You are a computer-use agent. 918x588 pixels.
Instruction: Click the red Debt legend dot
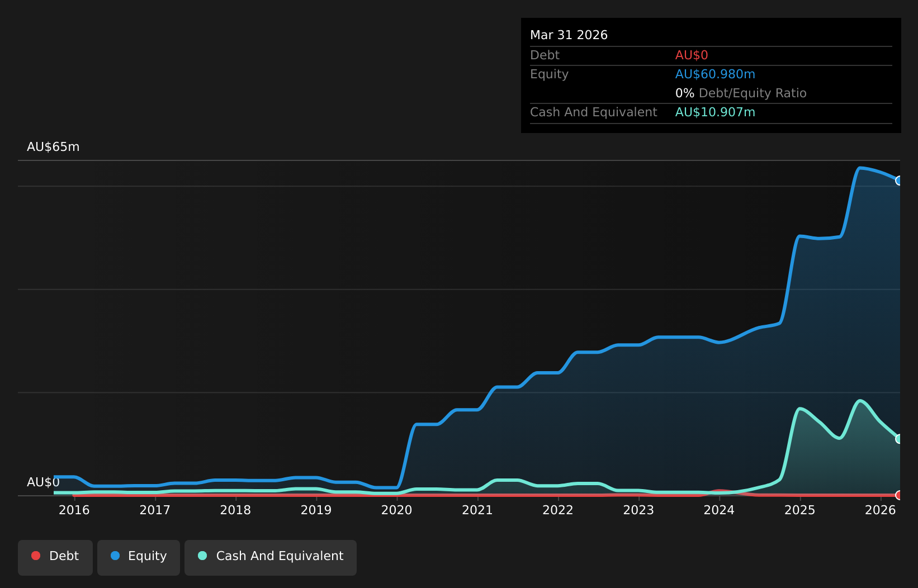(x=36, y=556)
